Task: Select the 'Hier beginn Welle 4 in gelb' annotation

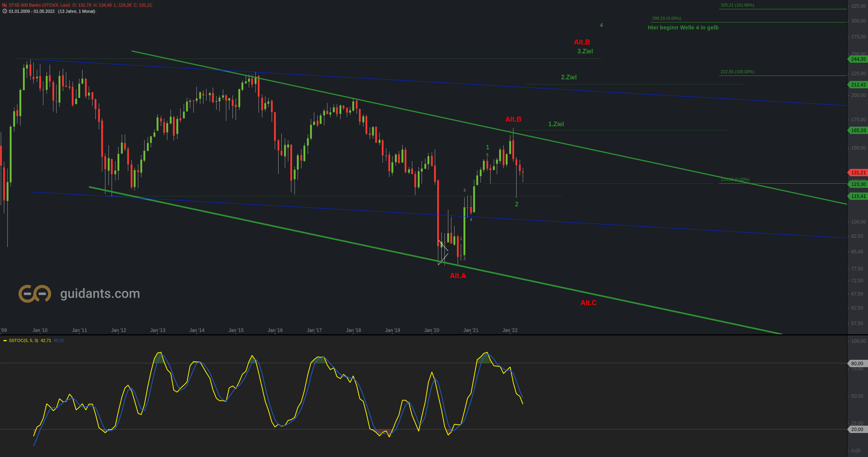Action: click(x=683, y=27)
